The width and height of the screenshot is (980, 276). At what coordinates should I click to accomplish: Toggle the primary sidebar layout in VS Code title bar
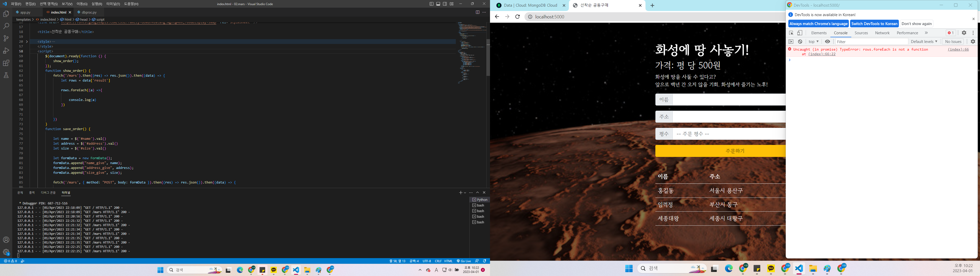click(x=431, y=4)
